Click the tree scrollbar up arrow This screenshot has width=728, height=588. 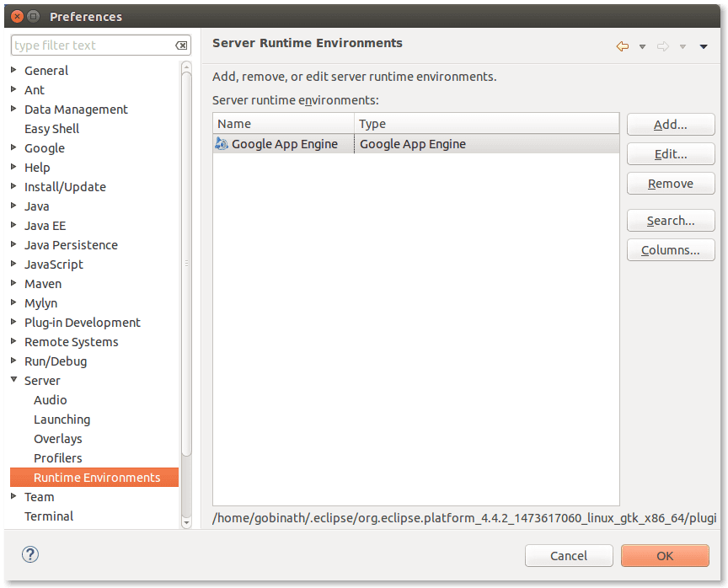tap(187, 67)
